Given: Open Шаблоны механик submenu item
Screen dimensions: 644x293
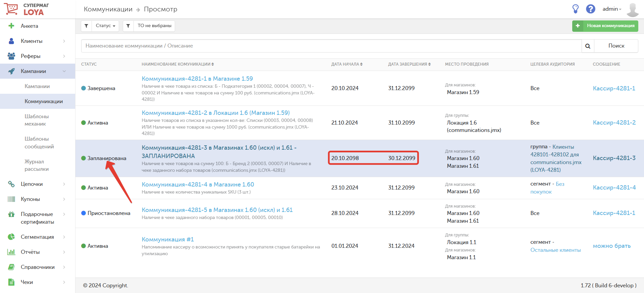Looking at the screenshot, I should pyautogui.click(x=37, y=120).
